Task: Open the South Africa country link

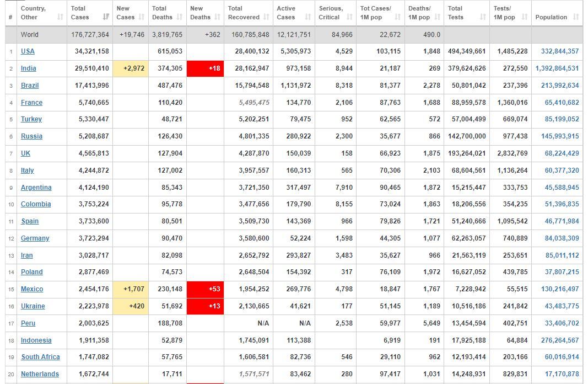Action: pos(40,357)
